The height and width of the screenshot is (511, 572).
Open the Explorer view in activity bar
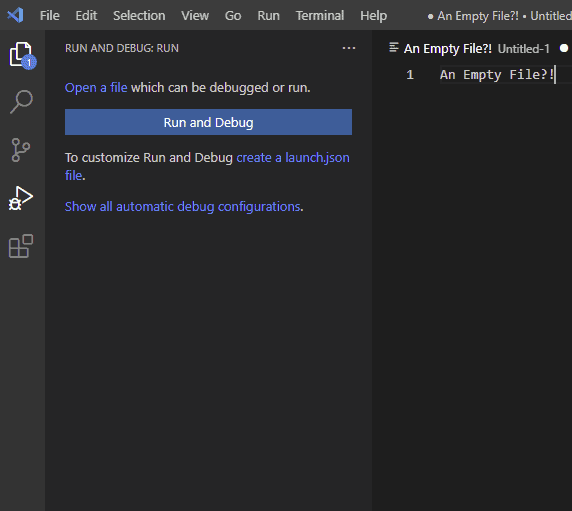(x=22, y=55)
